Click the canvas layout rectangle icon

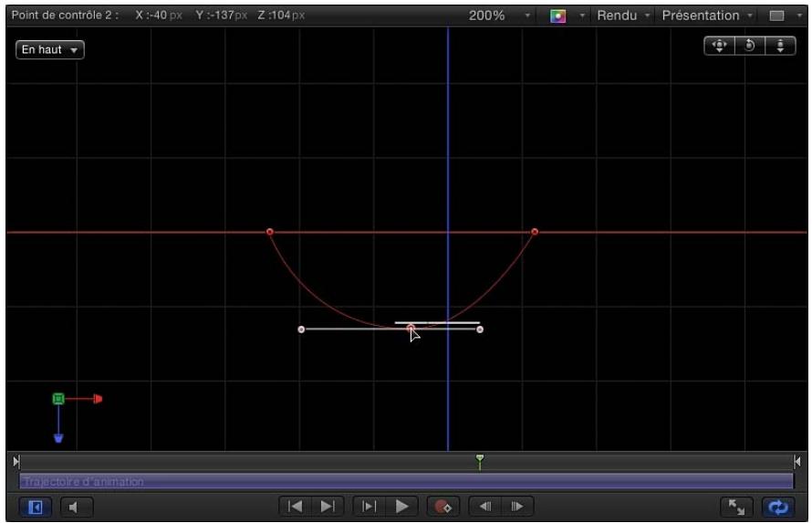tap(776, 16)
